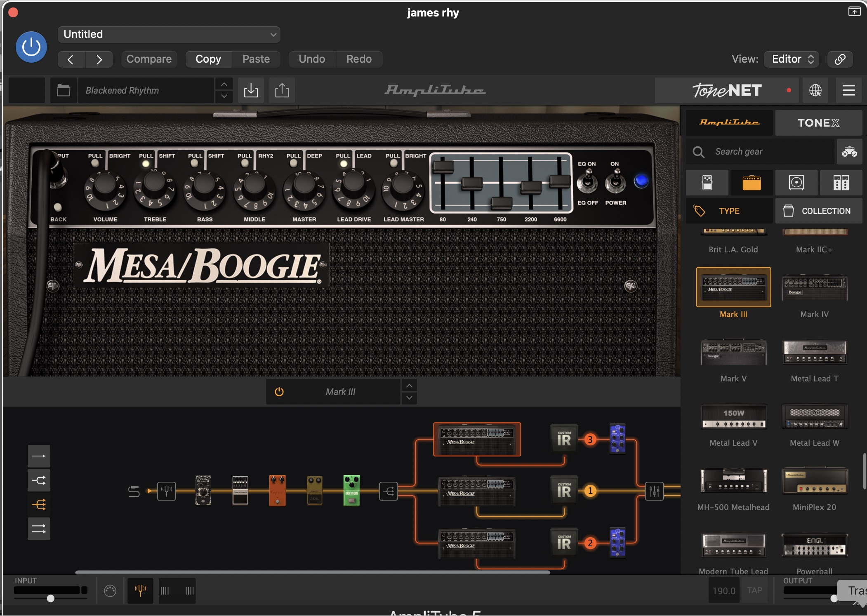Select the green overdrive pedal in chain
The height and width of the screenshot is (616, 867).
pyautogui.click(x=351, y=490)
